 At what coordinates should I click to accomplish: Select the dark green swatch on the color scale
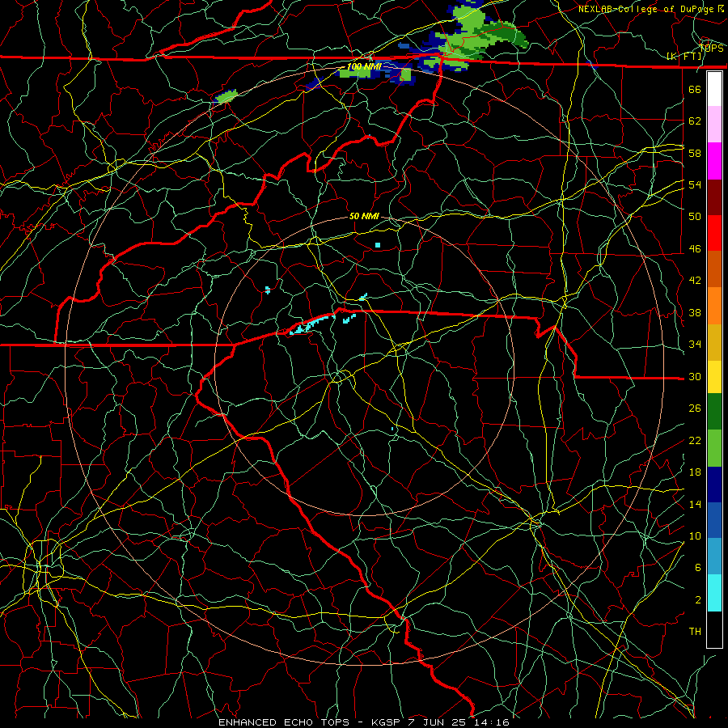[x=714, y=412]
